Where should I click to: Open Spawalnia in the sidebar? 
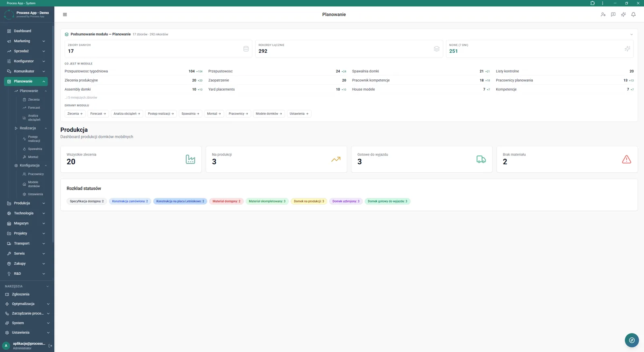pos(35,149)
